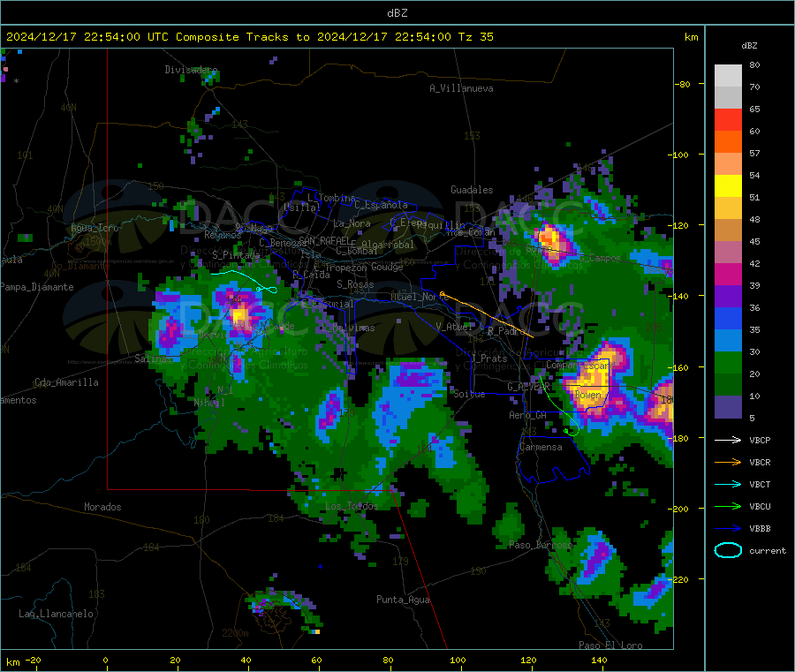This screenshot has width=795, height=672.
Task: Click the 'Aero_GA' map label
Action: click(x=527, y=415)
